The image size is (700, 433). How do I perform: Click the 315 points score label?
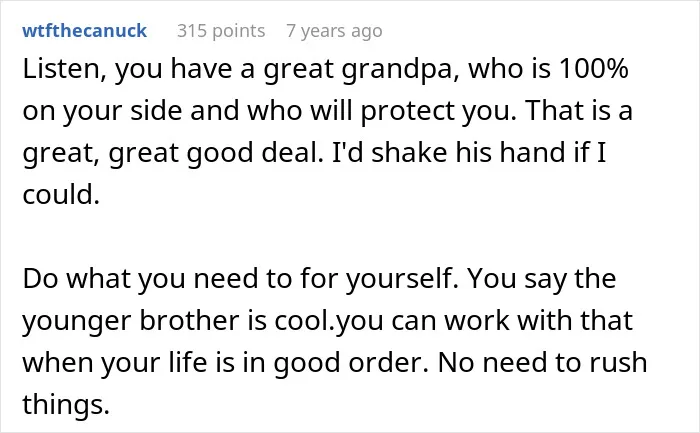[x=221, y=31]
